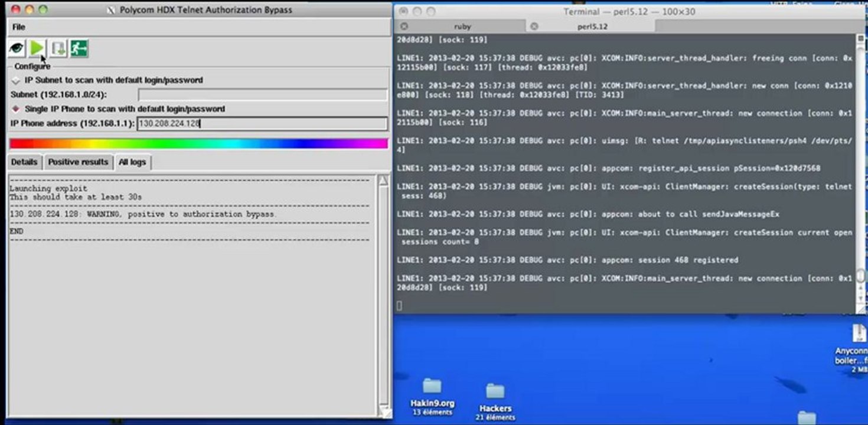Click the log panel vertical scrollbar track
The width and height of the screenshot is (868, 425).
(x=383, y=295)
